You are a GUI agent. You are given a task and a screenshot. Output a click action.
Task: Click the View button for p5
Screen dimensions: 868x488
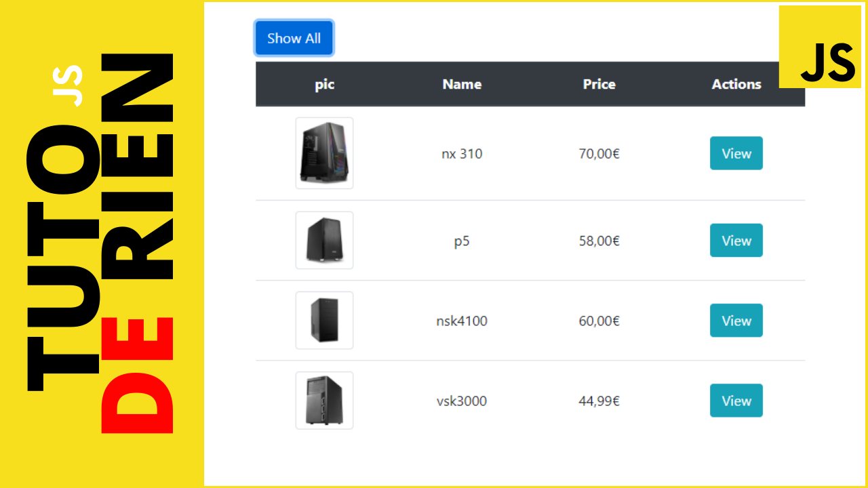point(736,241)
